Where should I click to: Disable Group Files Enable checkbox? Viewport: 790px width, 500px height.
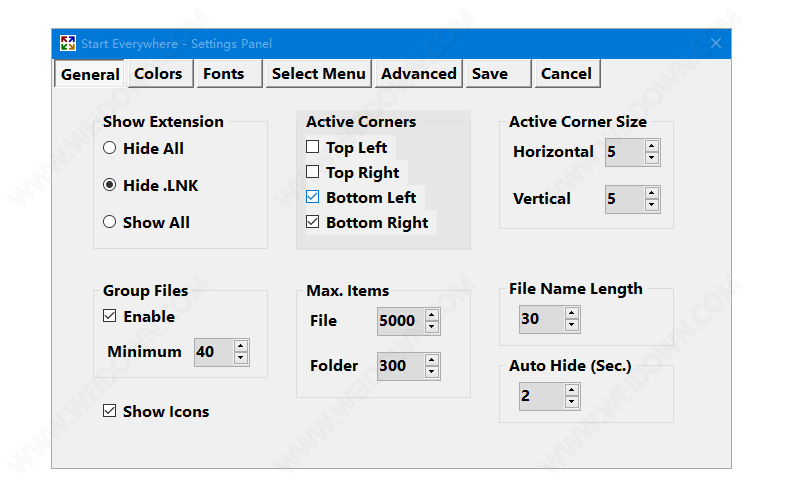click(110, 317)
